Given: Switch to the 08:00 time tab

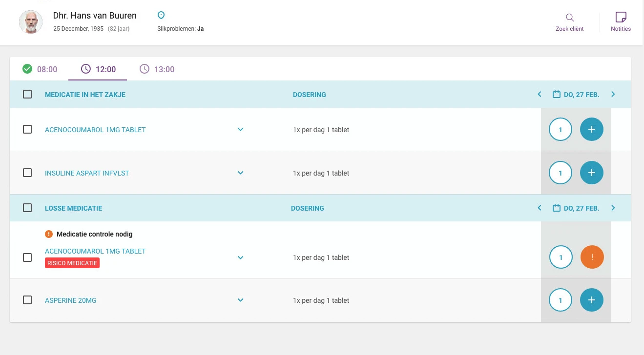Looking at the screenshot, I should click(x=40, y=69).
